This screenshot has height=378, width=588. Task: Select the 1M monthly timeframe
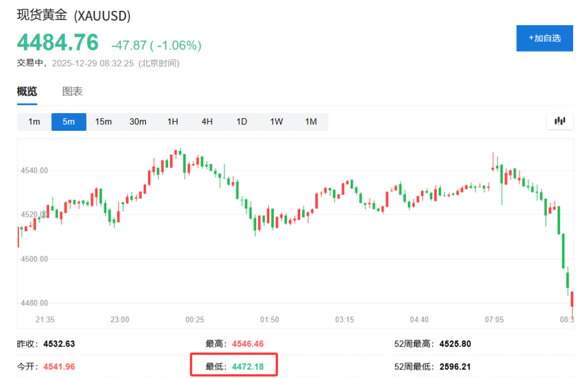[x=311, y=122]
